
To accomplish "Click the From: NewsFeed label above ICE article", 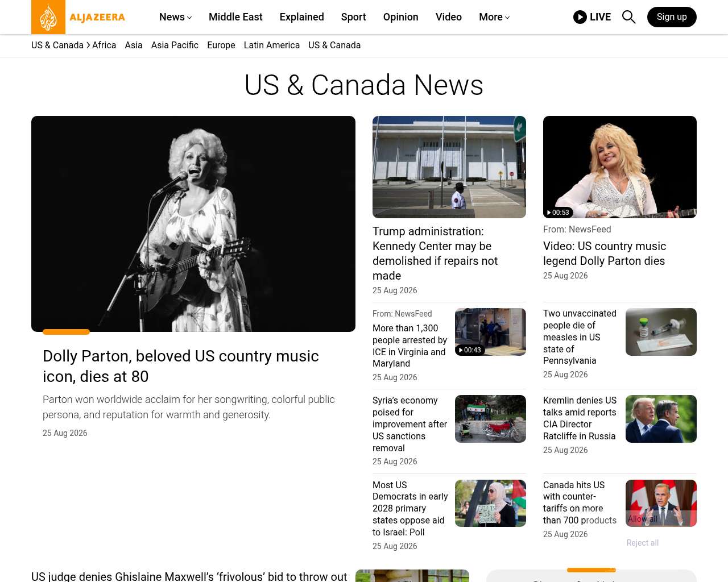I will (402, 314).
